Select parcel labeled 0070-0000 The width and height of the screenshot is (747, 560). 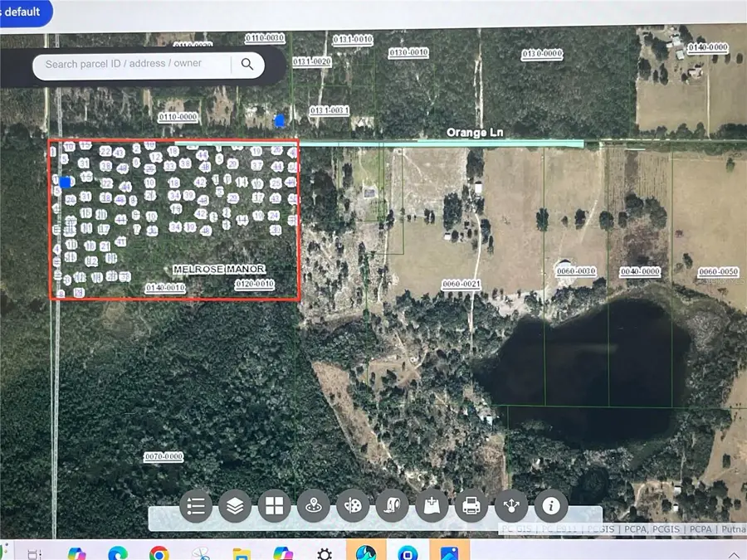click(x=163, y=455)
